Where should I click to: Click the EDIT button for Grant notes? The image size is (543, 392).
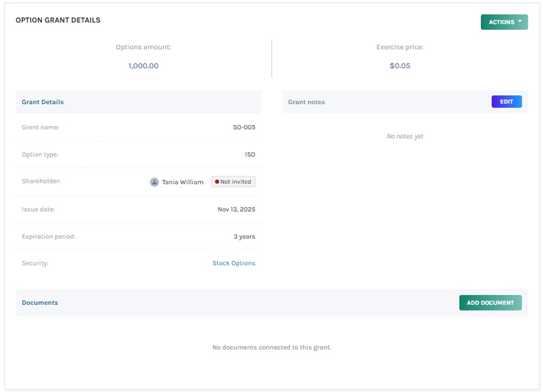pos(506,102)
